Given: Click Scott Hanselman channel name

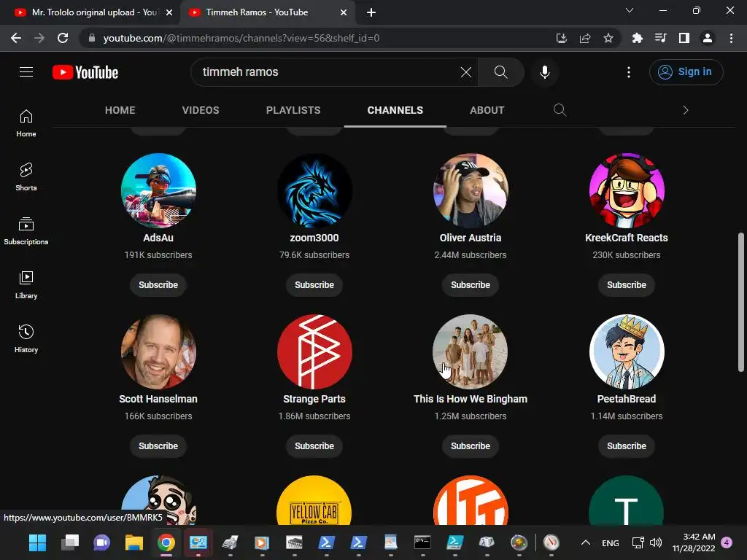Looking at the screenshot, I should pyautogui.click(x=158, y=399).
